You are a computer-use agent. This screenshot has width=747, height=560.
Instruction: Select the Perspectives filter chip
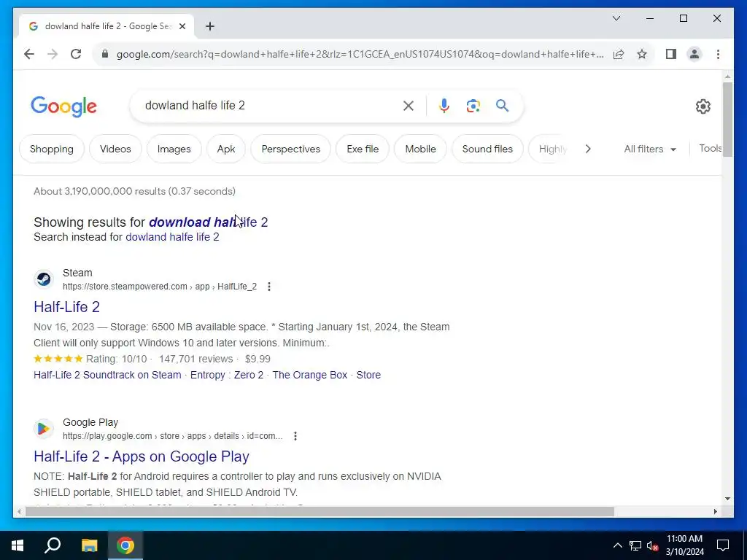pyautogui.click(x=290, y=149)
